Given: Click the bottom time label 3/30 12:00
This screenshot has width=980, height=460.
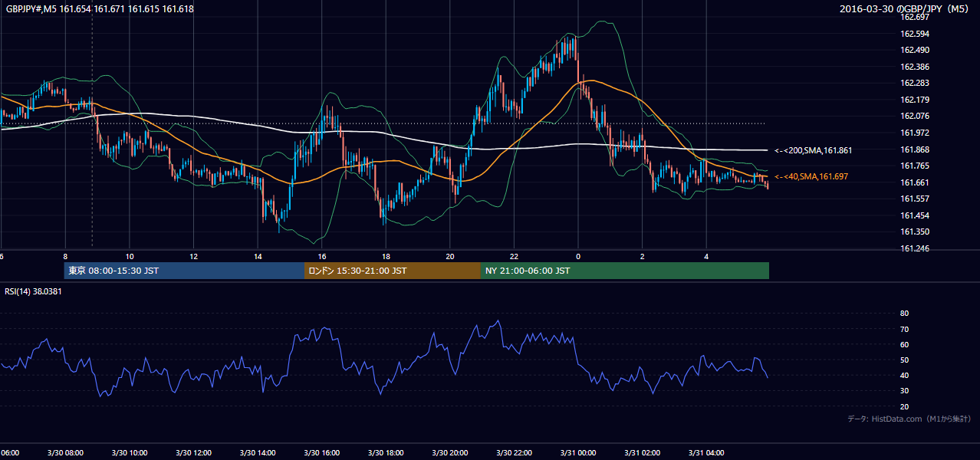Looking at the screenshot, I should point(194,453).
